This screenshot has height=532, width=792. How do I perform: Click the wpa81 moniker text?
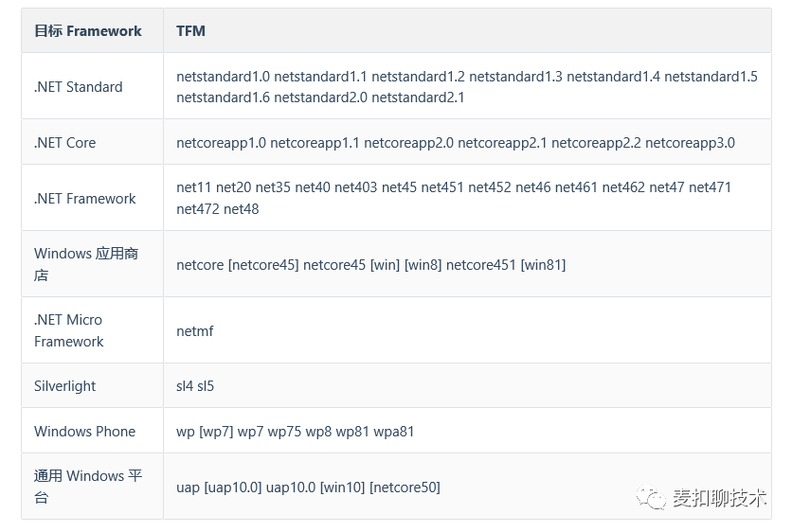pos(393,432)
